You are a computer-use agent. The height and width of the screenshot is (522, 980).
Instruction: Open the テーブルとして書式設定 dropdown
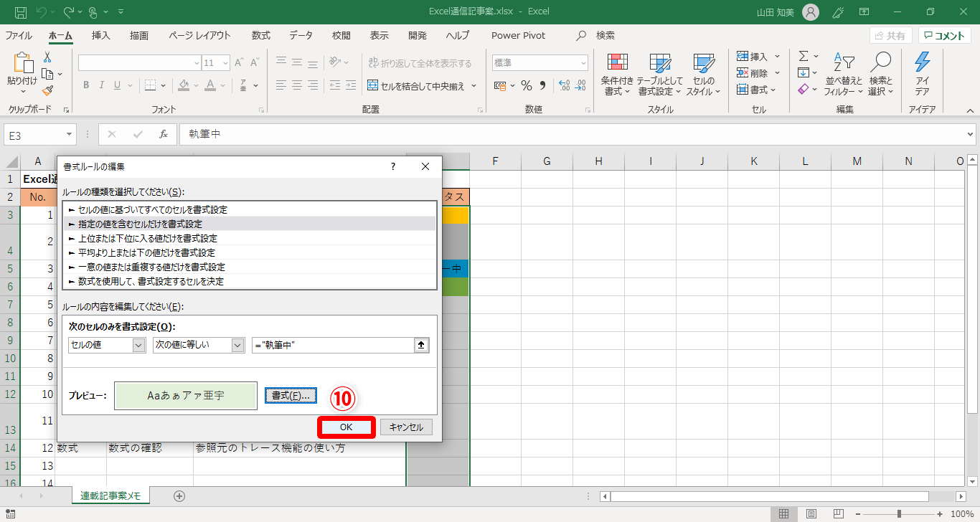tap(659, 74)
